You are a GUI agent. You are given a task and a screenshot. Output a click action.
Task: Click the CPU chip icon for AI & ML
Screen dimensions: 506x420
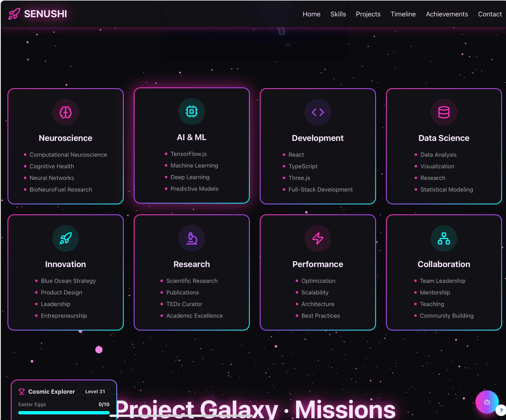pyautogui.click(x=192, y=111)
